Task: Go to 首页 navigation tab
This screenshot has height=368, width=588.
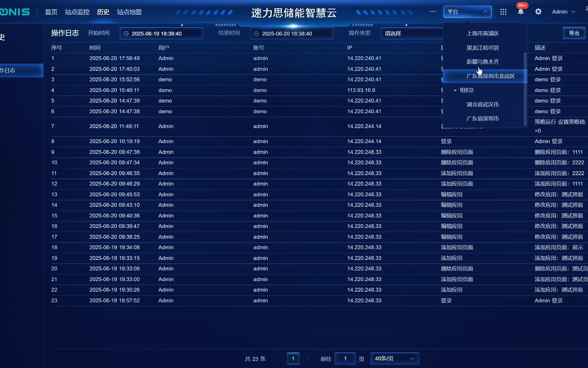Action: 51,12
